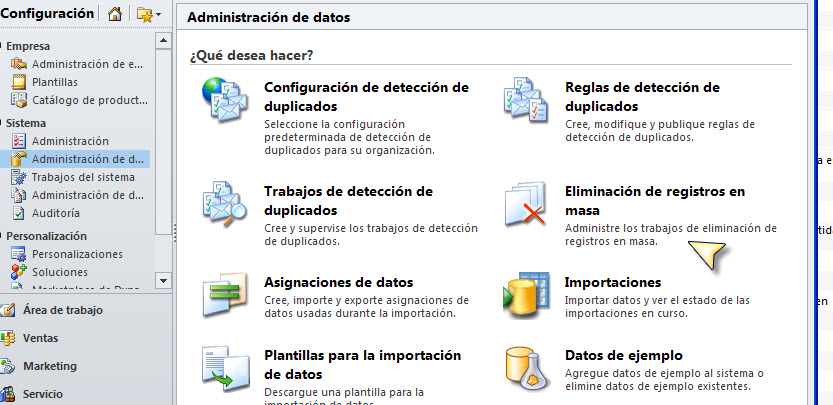This screenshot has width=833, height=405.
Task: Click the Servicio module icon
Action: (7, 394)
